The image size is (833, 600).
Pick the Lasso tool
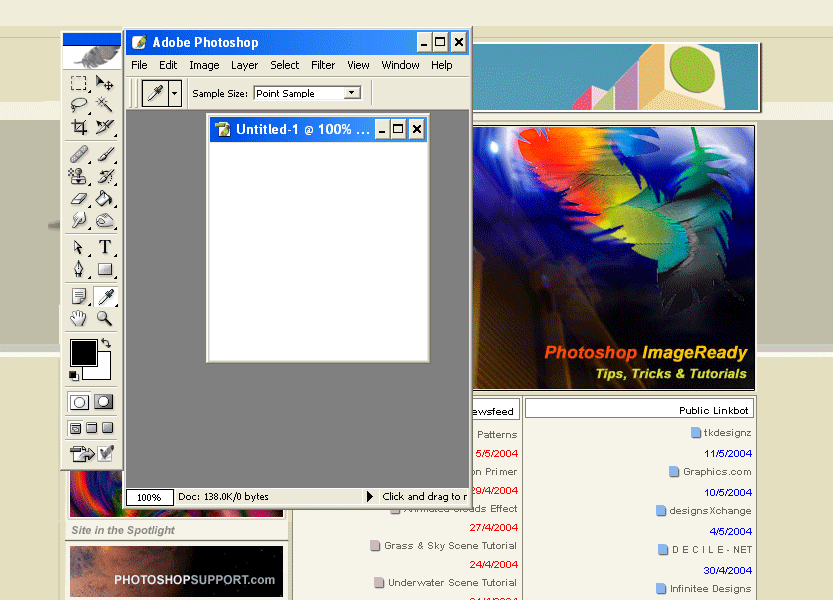click(79, 105)
